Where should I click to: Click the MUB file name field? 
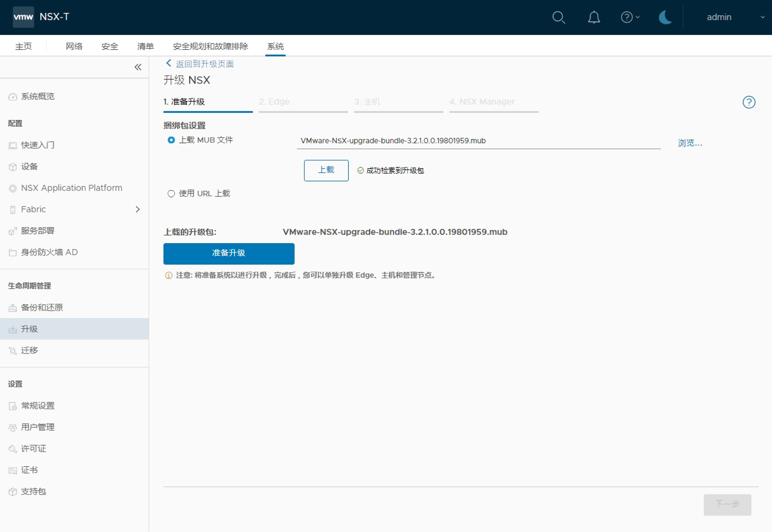(x=478, y=141)
